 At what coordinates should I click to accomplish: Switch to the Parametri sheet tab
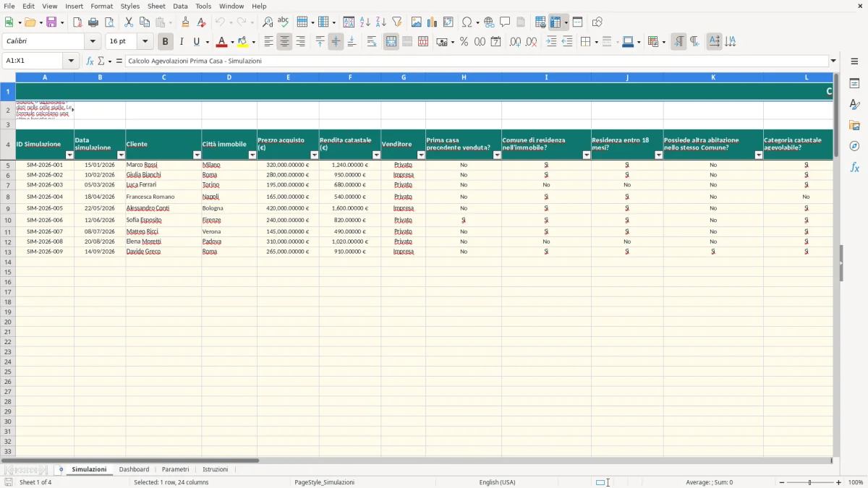point(175,470)
